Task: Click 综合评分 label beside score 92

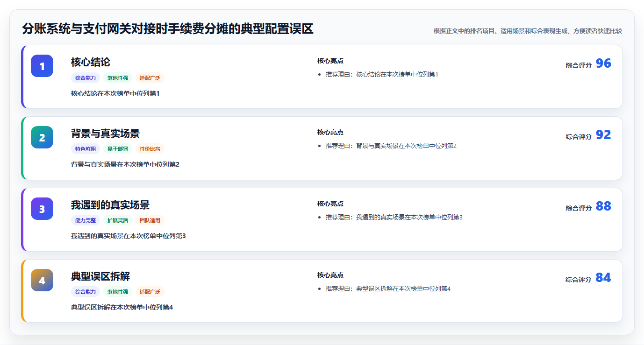Action: (x=579, y=137)
